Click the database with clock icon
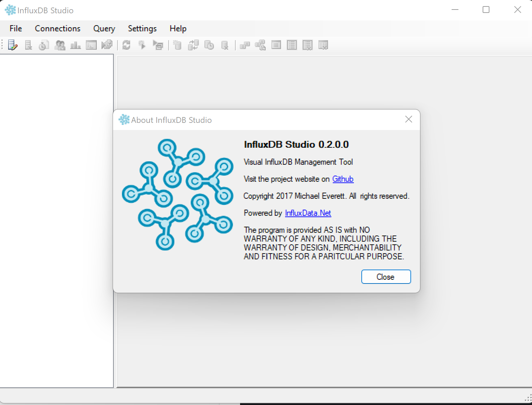This screenshot has width=532, height=405. 209,45
